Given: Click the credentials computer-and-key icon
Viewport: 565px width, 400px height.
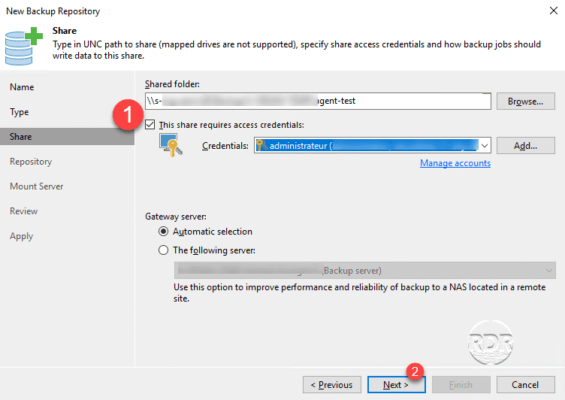Looking at the screenshot, I should 171,145.
